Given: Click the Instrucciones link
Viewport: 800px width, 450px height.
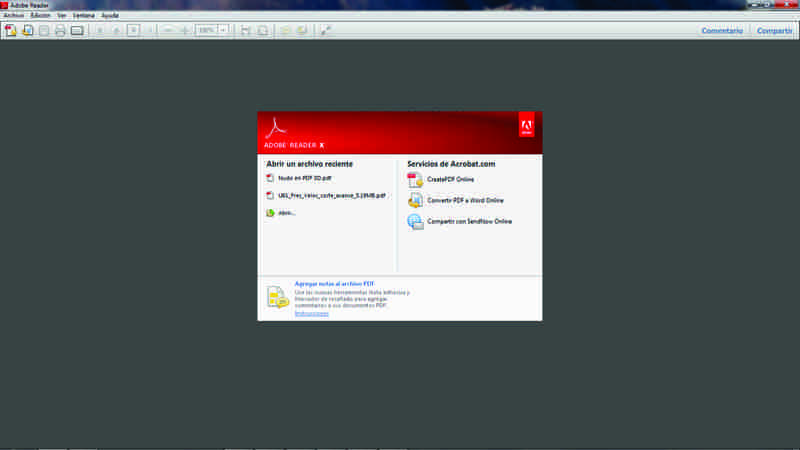Looking at the screenshot, I should click(311, 314).
